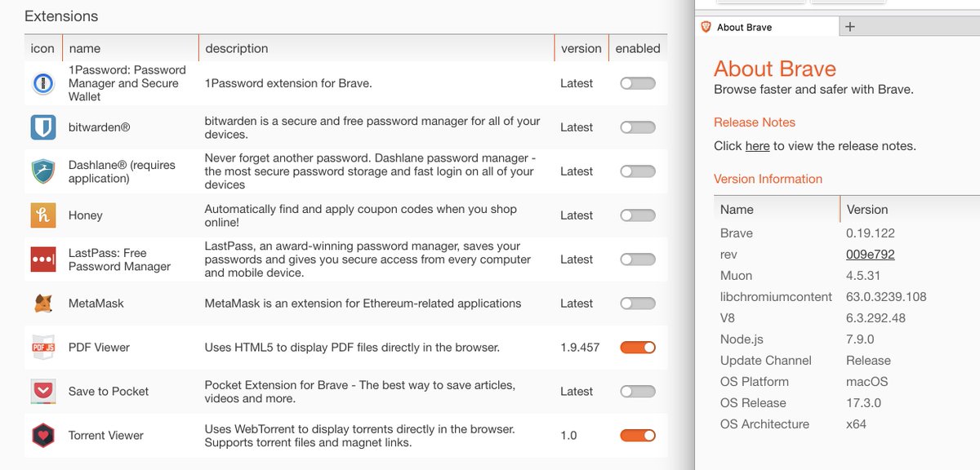Disable the Torrent Viewer extension
Image resolution: width=980 pixels, height=470 pixels.
coord(638,436)
